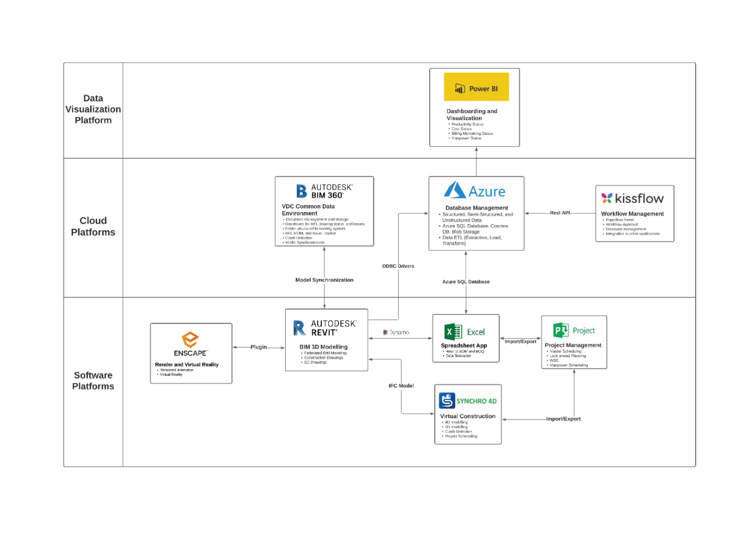The image size is (756, 535).
Task: Click the Dynamo icon on the connector
Action: [385, 332]
